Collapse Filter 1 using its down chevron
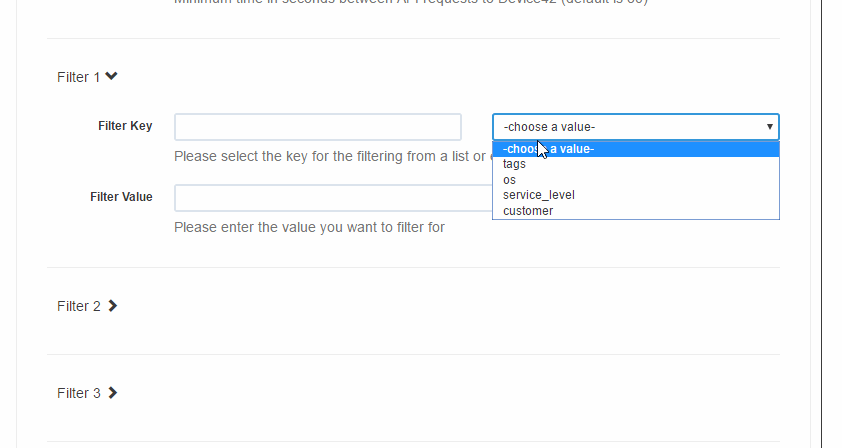This screenshot has height=448, width=842. (111, 76)
